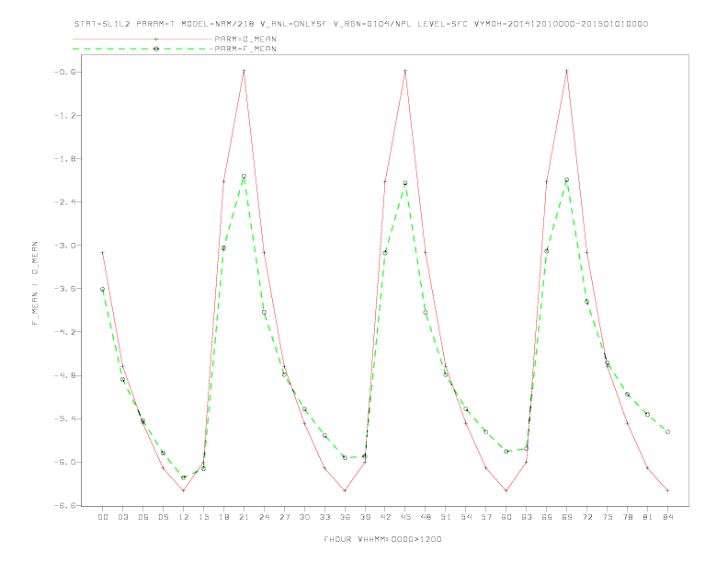Click the 36 forecast hour tick label

tap(345, 517)
